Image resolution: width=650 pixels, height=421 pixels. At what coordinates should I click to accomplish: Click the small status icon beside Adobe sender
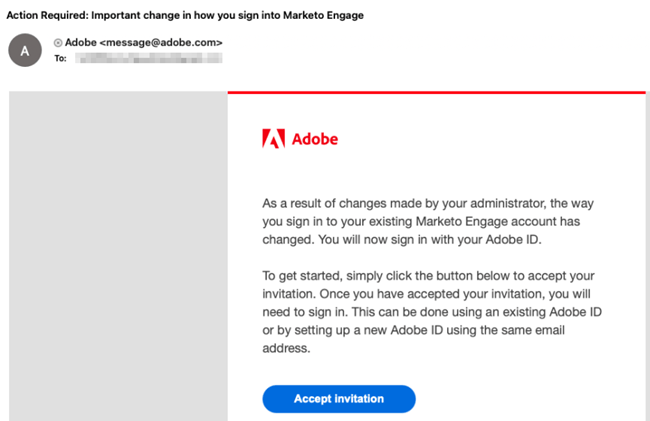(58, 42)
